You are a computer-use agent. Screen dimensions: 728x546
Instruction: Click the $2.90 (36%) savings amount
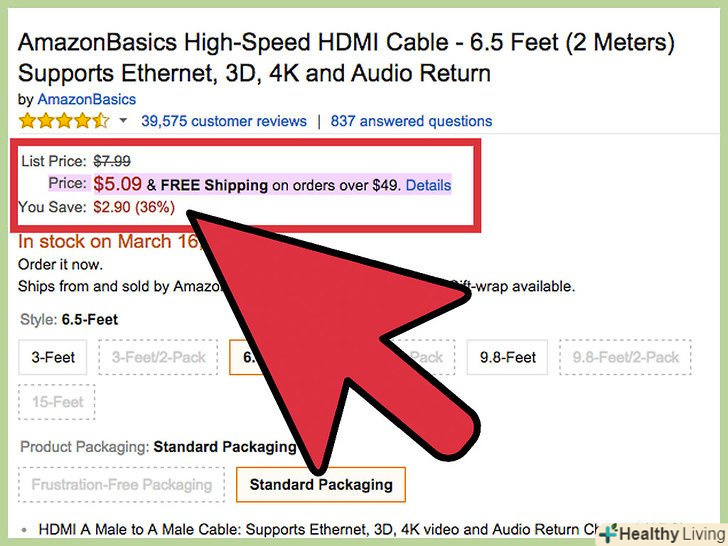134,207
